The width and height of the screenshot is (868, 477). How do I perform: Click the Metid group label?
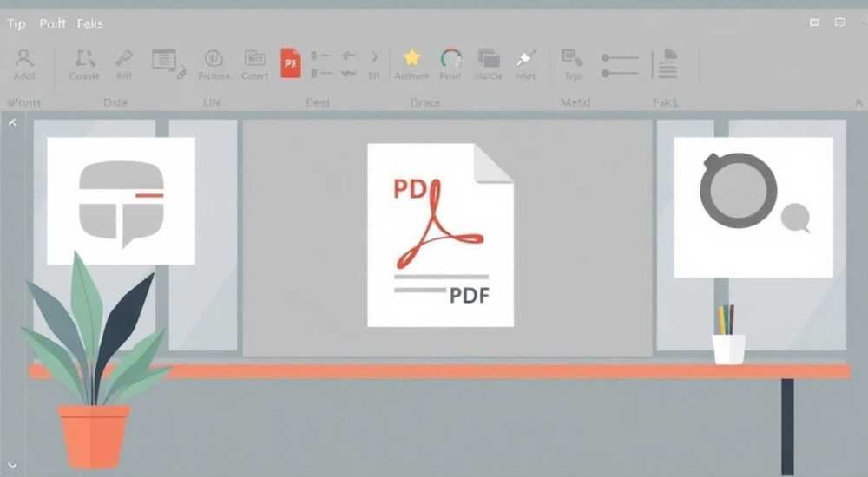pos(575,102)
